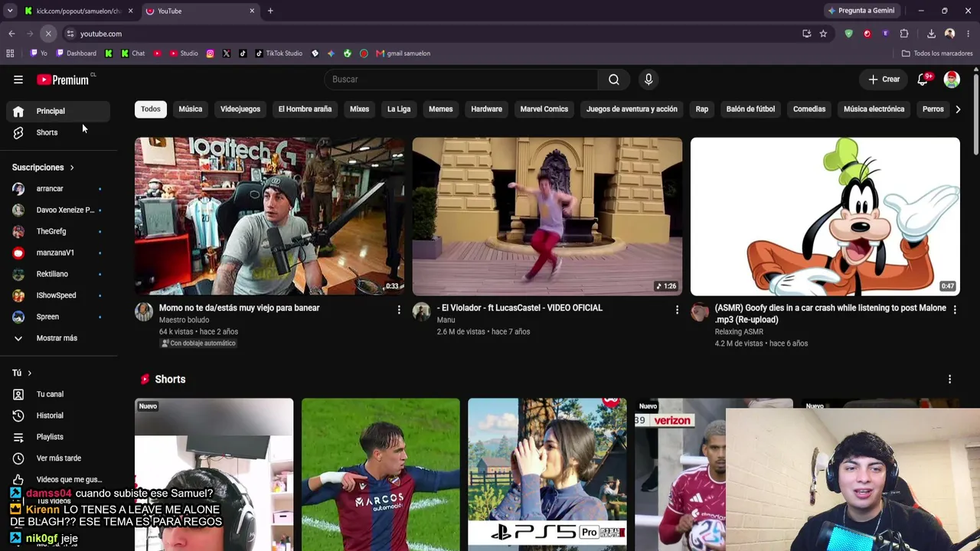Open the tab search dropdown

point(10,11)
